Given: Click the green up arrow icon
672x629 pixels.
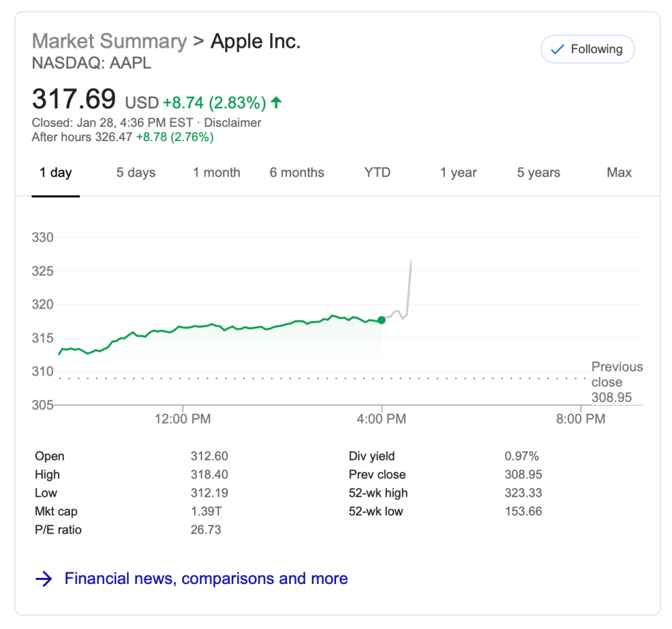Looking at the screenshot, I should 276,102.
